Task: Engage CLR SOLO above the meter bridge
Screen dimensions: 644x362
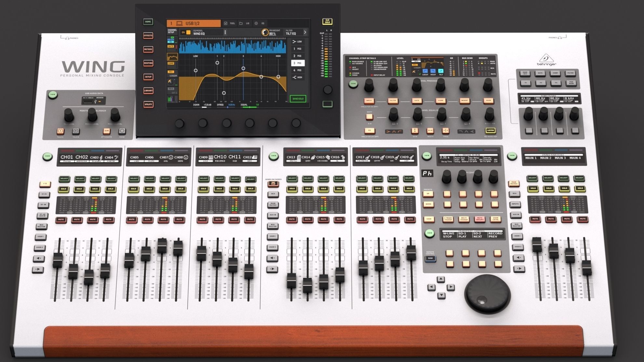Action: pyautogui.click(x=328, y=21)
